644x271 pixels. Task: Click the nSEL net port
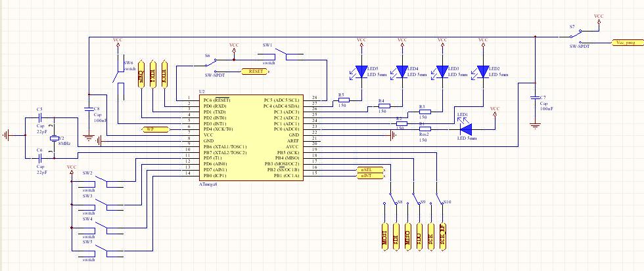click(x=371, y=170)
